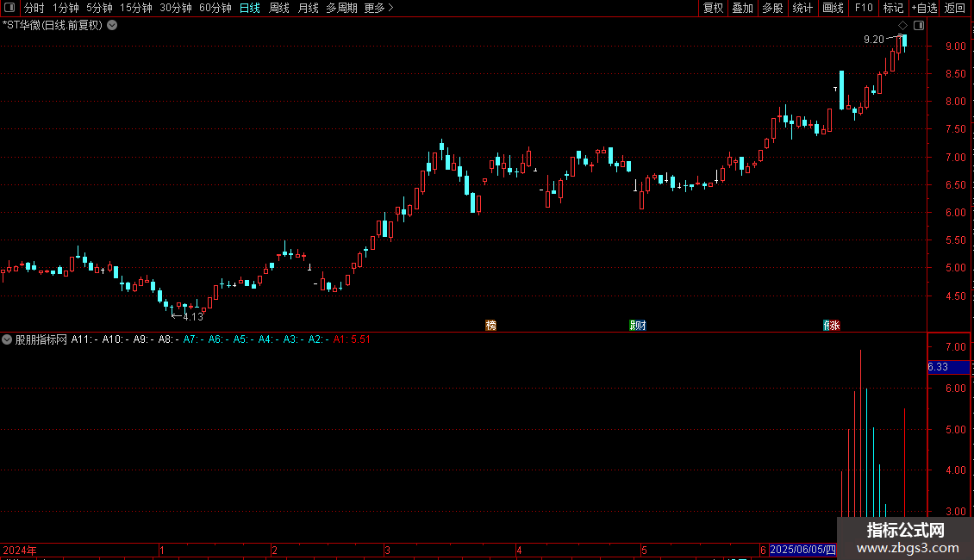Select the 5分钟 period tab
The height and width of the screenshot is (560, 974).
pyautogui.click(x=99, y=8)
